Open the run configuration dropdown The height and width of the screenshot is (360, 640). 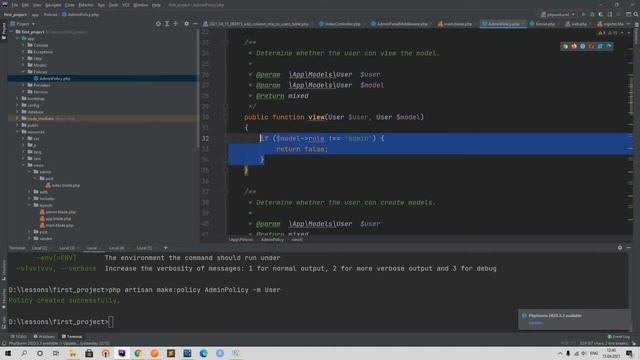[558, 14]
